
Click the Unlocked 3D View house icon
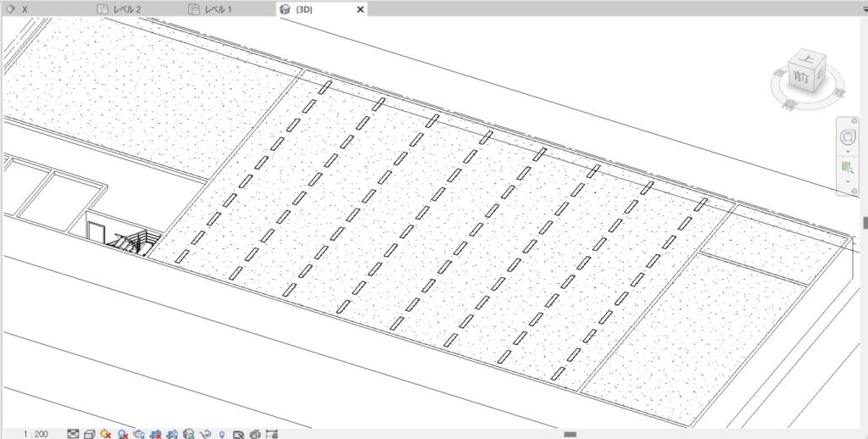[x=188, y=433]
